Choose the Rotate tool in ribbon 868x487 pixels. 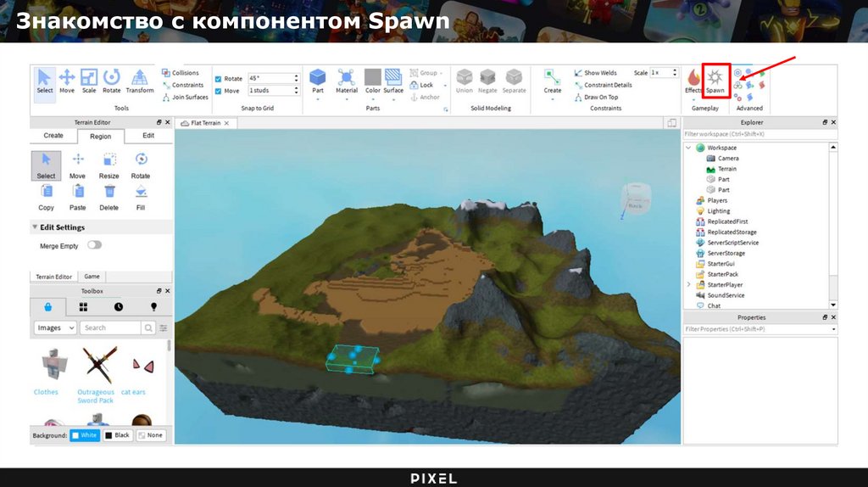111,81
